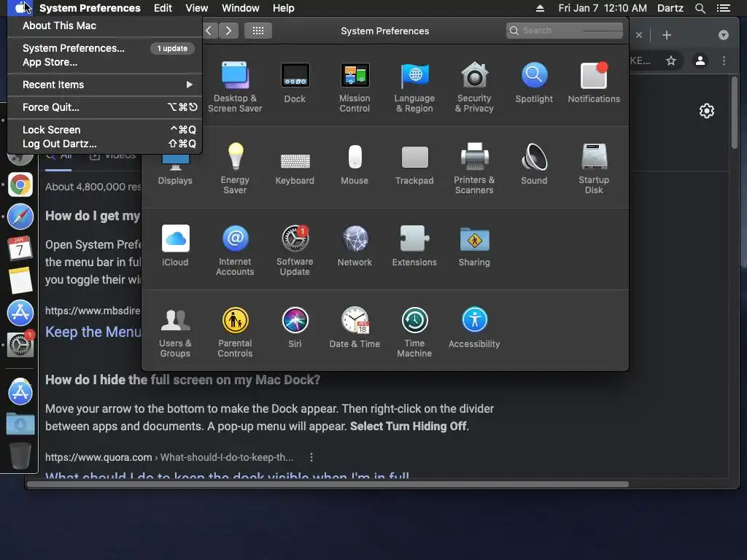Go back in System Preferences
747x560 pixels.
(x=209, y=31)
